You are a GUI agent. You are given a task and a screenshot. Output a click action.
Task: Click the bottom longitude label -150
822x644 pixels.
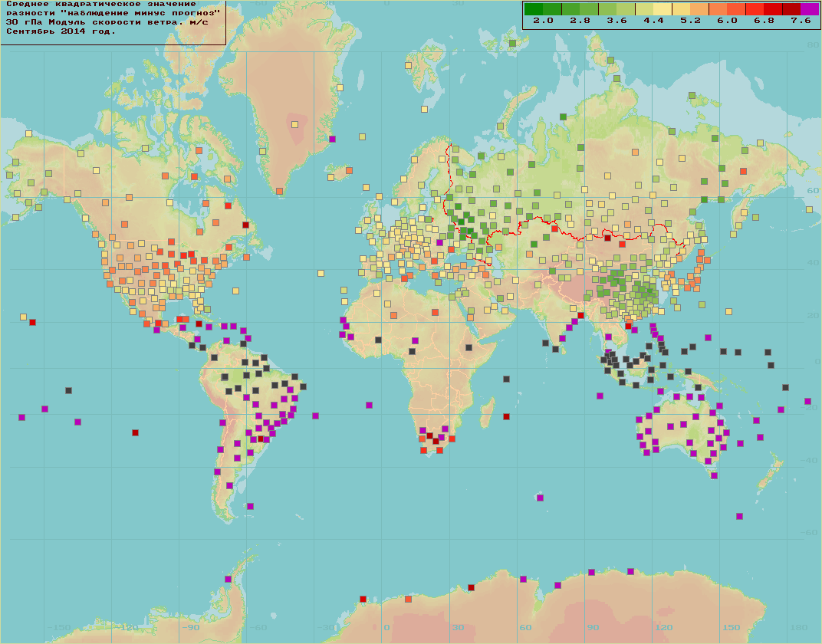59,627
